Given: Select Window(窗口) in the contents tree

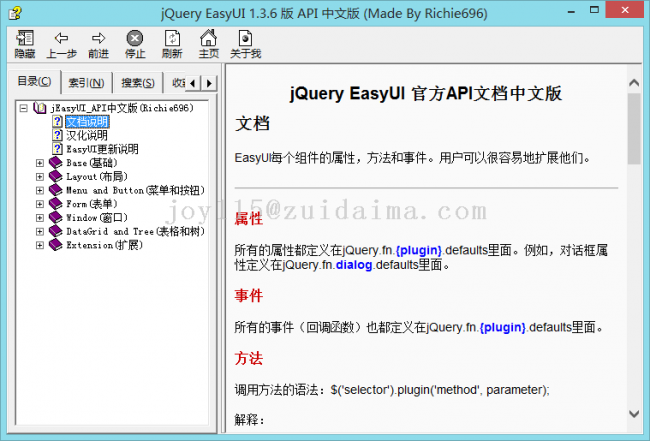Looking at the screenshot, I should tap(96, 217).
